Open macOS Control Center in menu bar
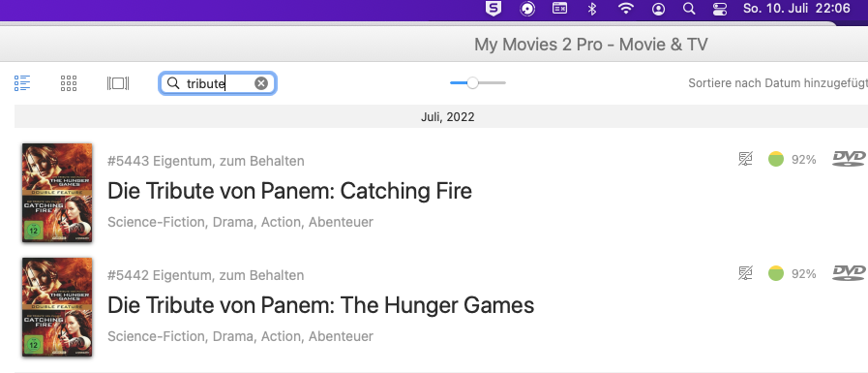This screenshot has height=373, width=868. [x=720, y=9]
